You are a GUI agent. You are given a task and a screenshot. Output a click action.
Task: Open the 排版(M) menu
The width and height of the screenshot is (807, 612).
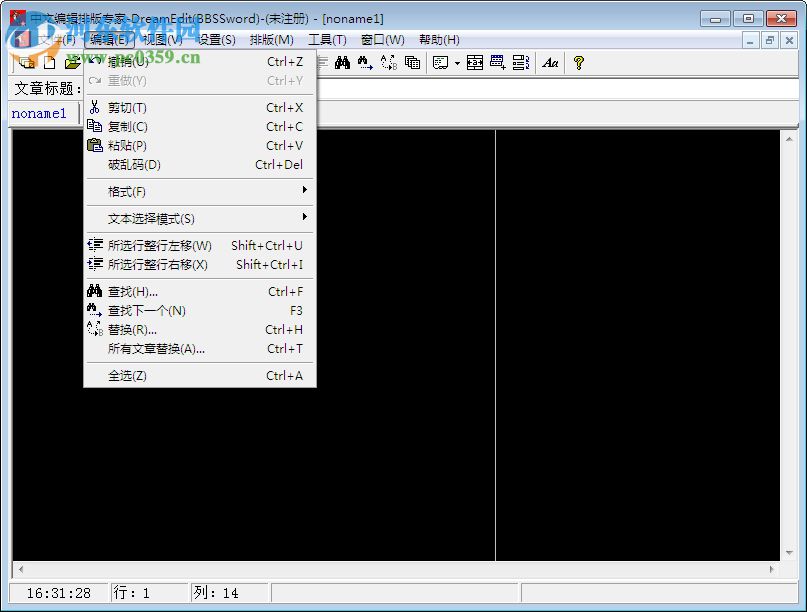[x=268, y=40]
